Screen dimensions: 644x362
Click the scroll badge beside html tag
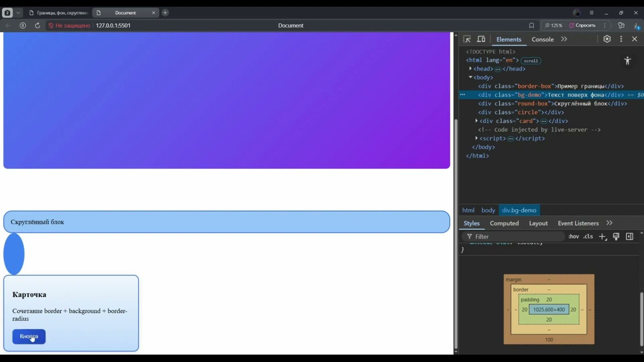pyautogui.click(x=531, y=61)
